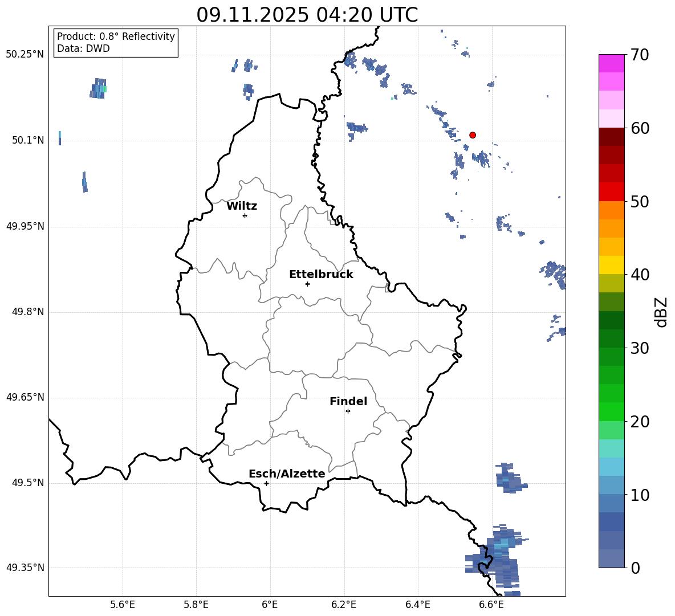Click the 20 tick on the colorbar
This screenshot has height=616, width=675.
(x=640, y=421)
